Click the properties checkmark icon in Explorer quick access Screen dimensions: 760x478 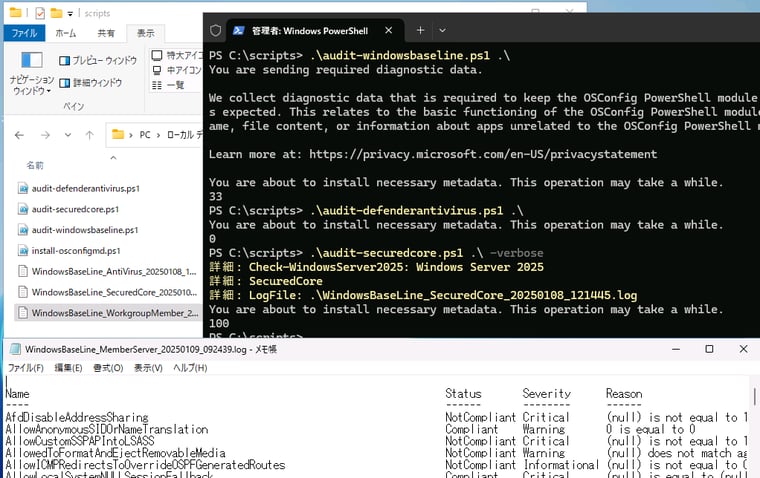point(40,13)
